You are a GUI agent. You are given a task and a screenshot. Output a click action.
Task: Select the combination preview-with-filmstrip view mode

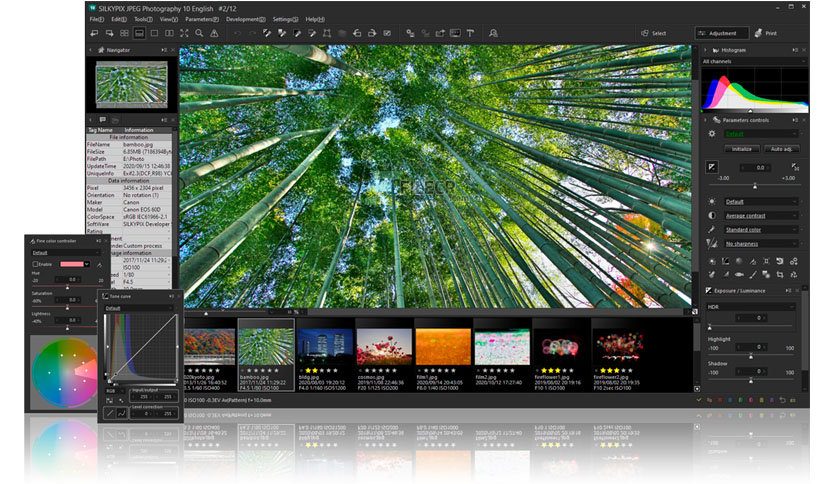139,33
